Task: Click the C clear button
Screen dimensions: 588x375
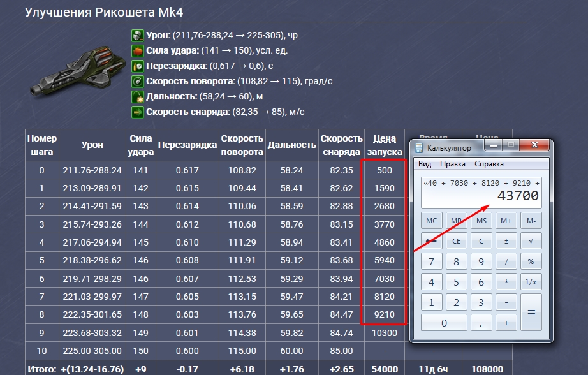Action: tap(481, 240)
